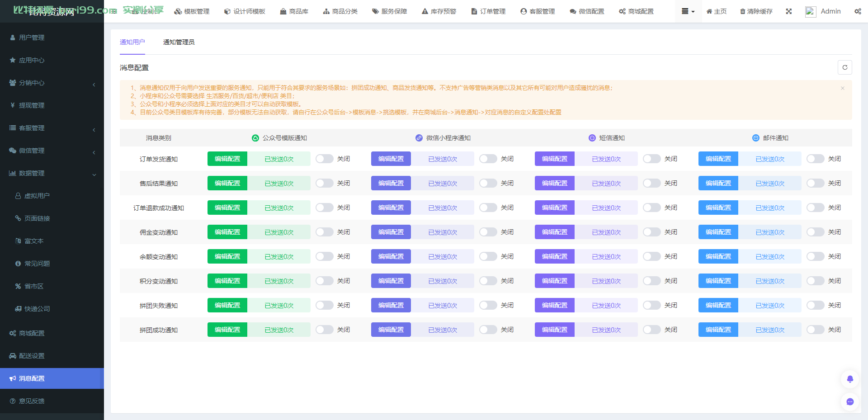
Task: Enable 公众号模版通知 switch for 订单发货通知
Action: tap(325, 159)
